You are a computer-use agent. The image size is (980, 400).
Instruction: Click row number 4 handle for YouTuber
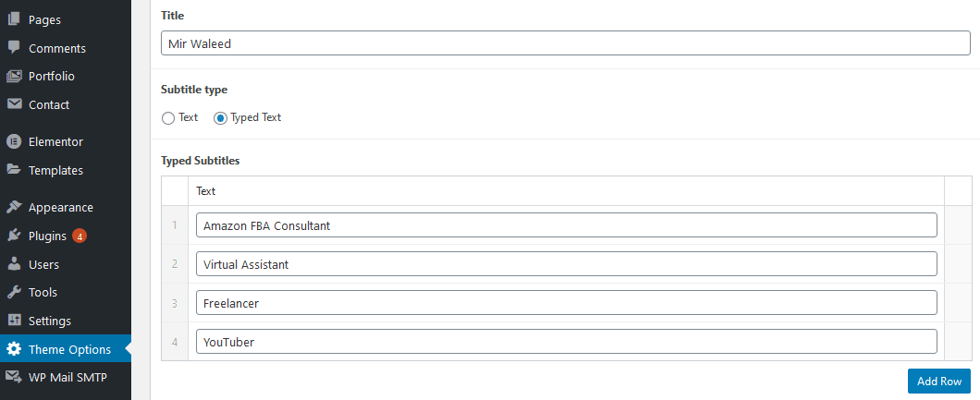tap(175, 342)
